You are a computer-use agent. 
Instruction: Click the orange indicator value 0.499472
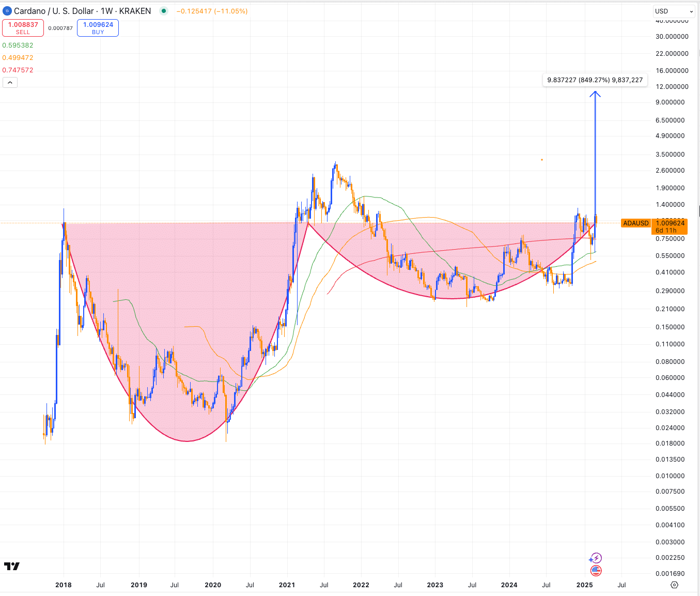(x=18, y=58)
